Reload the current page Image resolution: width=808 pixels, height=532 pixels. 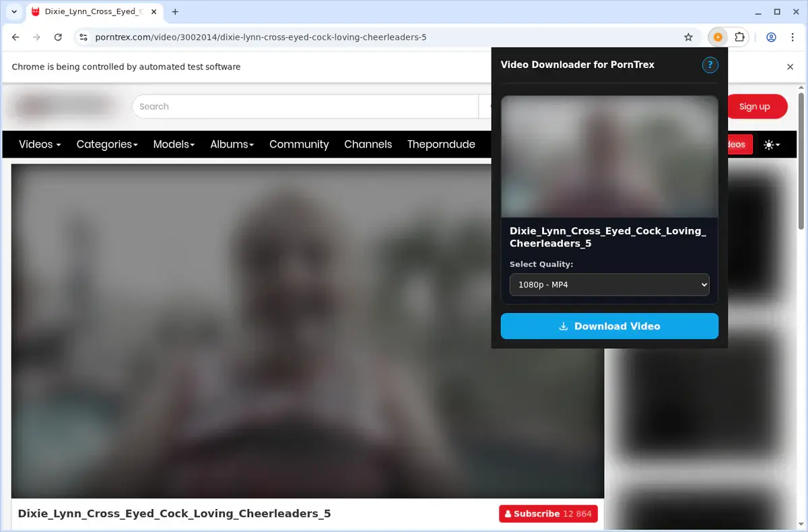point(58,38)
